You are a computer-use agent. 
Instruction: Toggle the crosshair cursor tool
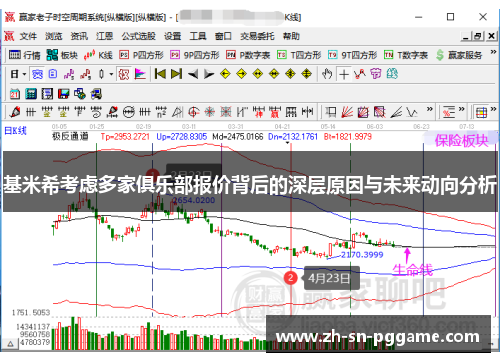click(x=344, y=74)
